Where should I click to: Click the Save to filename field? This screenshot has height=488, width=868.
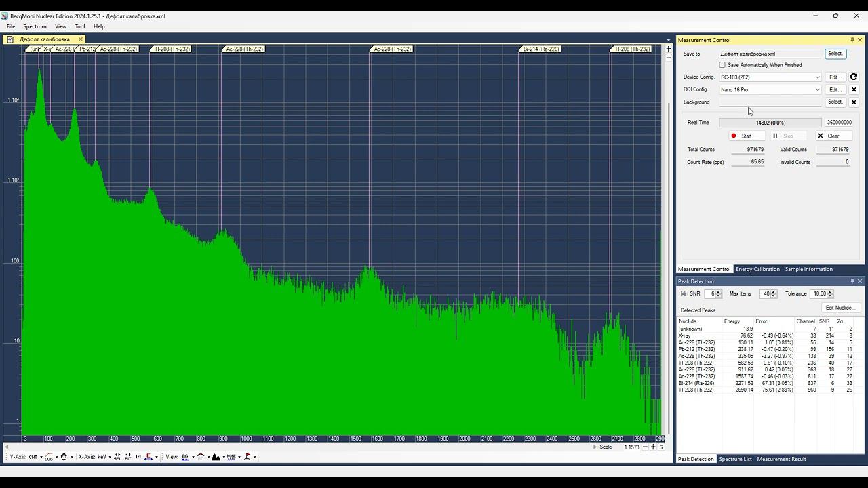(x=770, y=54)
